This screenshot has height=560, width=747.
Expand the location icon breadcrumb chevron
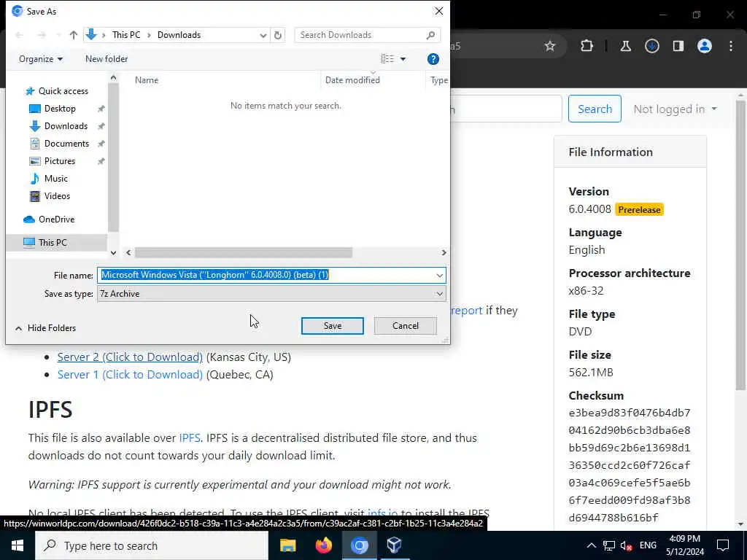pyautogui.click(x=104, y=35)
